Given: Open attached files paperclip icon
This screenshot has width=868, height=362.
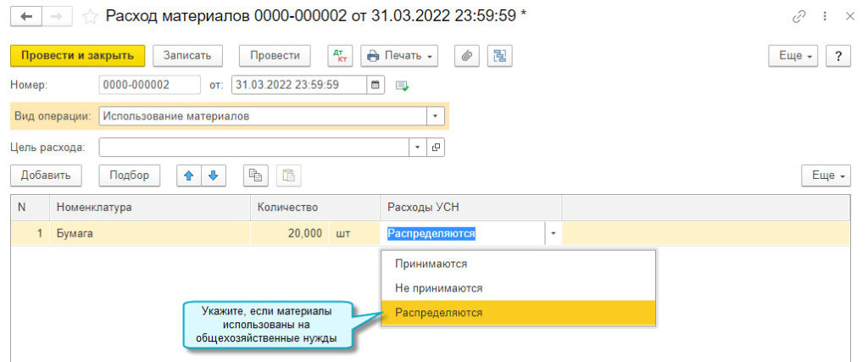Looking at the screenshot, I should 467,56.
